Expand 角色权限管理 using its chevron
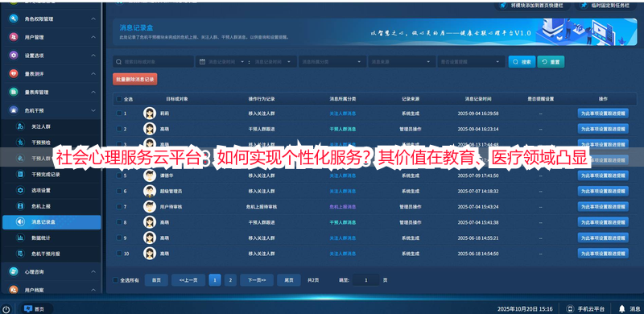 pyautogui.click(x=93, y=19)
